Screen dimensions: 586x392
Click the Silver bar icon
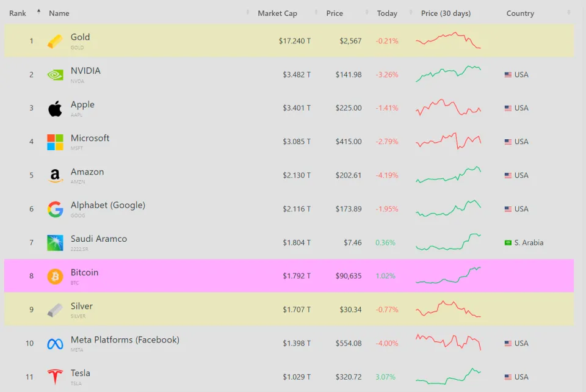[55, 310]
